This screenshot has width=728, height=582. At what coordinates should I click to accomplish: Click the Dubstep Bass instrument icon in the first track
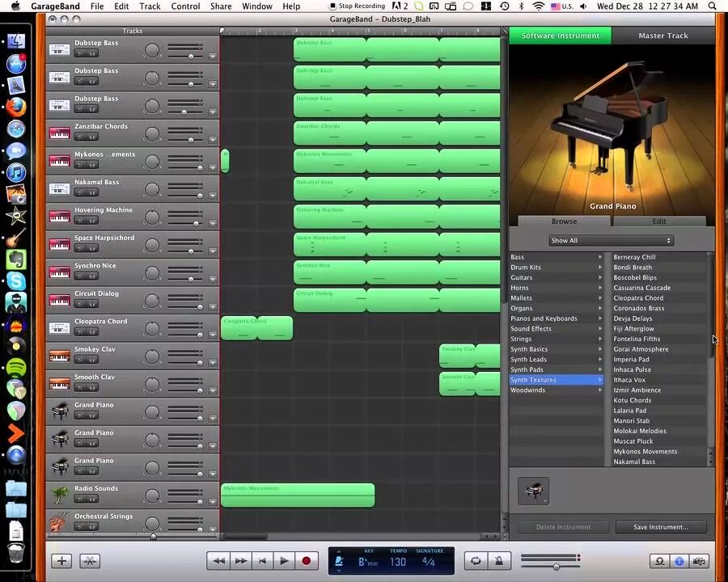click(x=59, y=49)
